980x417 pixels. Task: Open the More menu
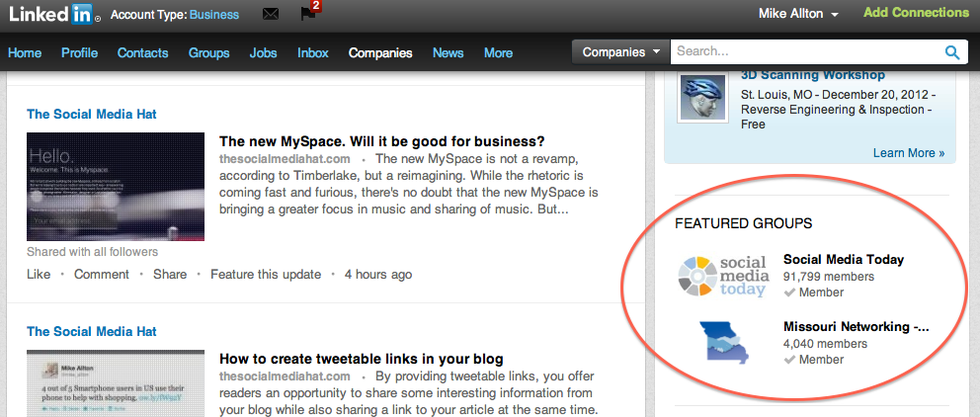(x=498, y=53)
